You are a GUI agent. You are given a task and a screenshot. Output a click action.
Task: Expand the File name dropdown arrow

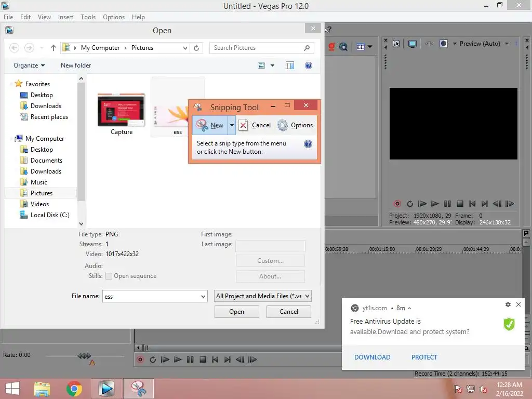click(203, 296)
